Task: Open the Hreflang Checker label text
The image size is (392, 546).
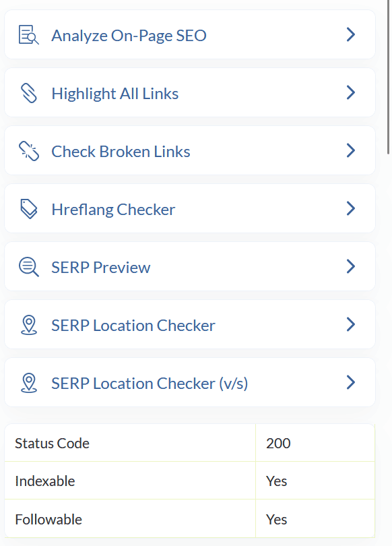Action: coord(113,210)
